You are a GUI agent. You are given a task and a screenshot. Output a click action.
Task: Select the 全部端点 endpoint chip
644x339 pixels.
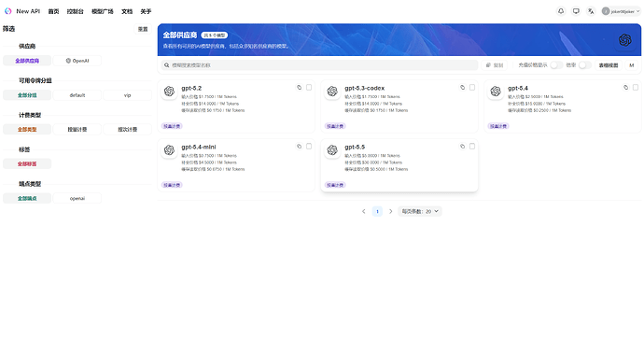pos(27,199)
